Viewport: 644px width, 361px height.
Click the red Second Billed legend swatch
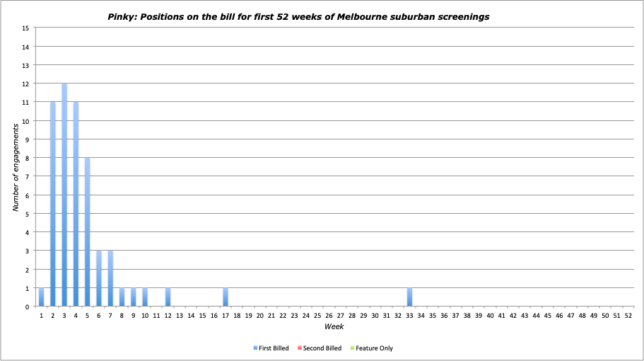click(x=299, y=348)
